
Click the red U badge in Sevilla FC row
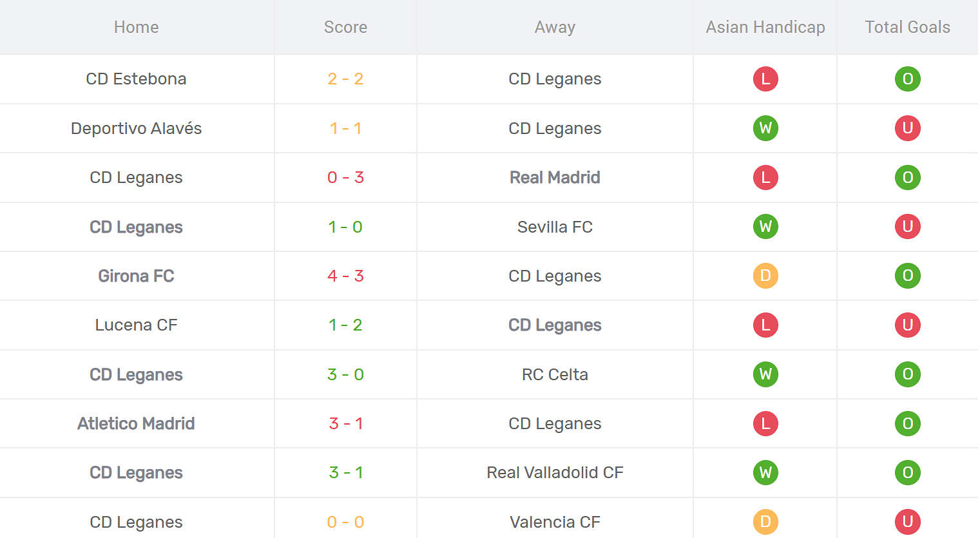coord(907,227)
